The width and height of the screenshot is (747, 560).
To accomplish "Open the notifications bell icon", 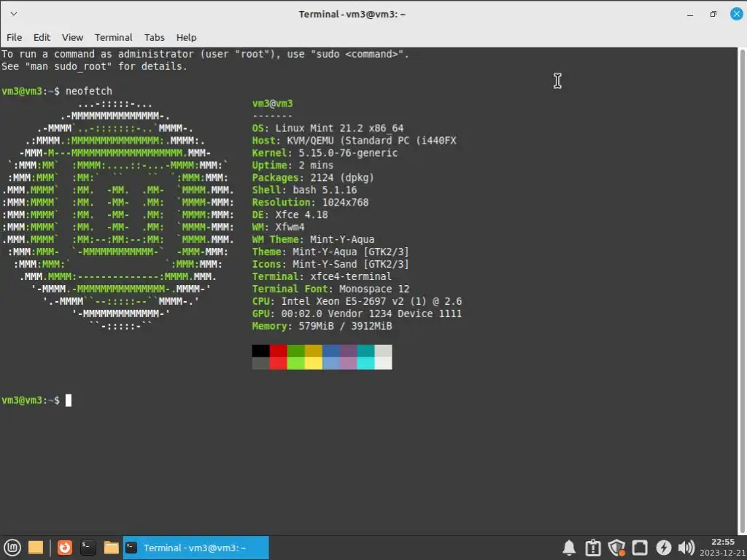I will pos(569,548).
